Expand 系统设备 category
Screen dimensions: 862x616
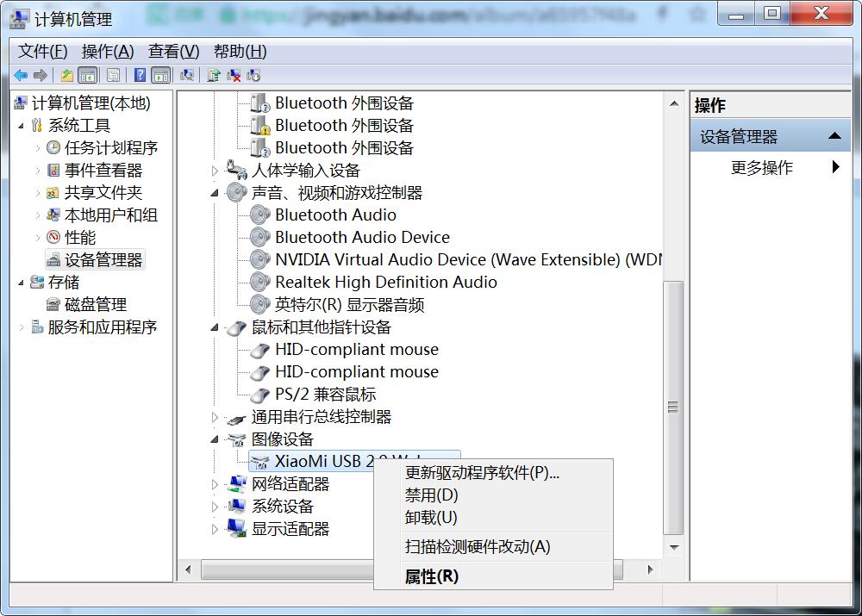(215, 507)
